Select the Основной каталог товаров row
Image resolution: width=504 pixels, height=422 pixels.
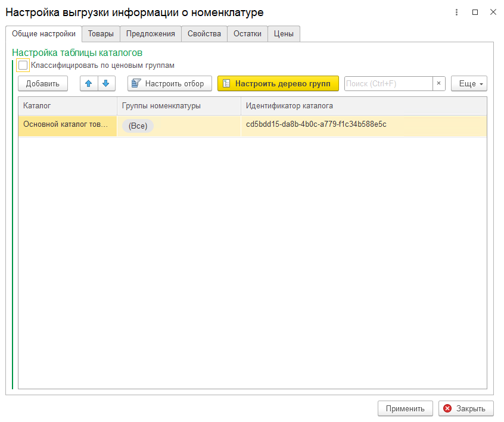point(66,124)
